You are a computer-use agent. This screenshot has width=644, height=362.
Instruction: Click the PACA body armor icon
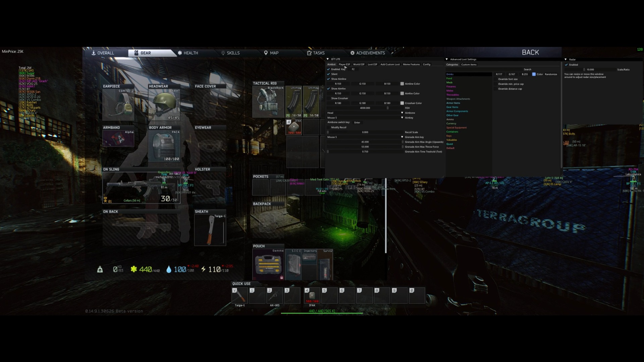pos(164,145)
